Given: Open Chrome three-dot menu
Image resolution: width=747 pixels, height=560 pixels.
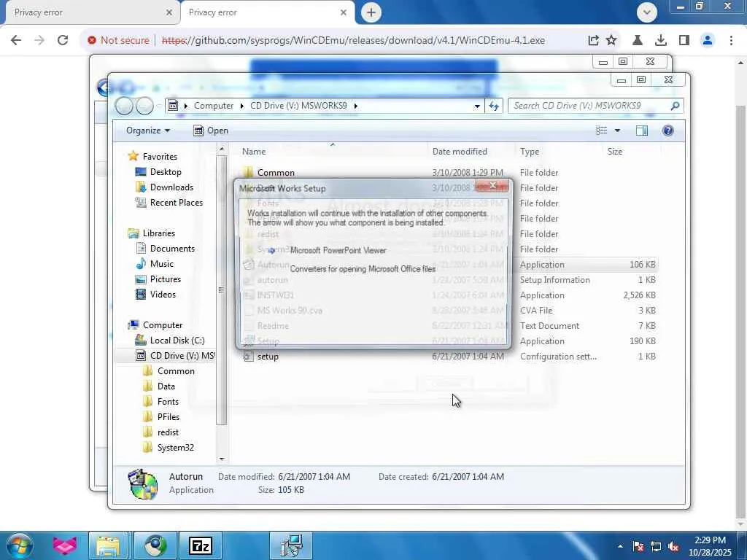Looking at the screenshot, I should 731,41.
